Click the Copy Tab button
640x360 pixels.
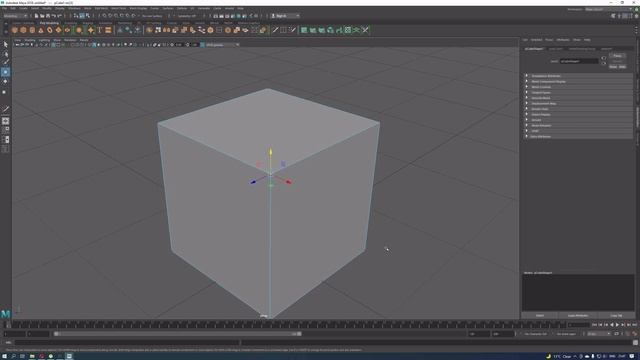pos(616,316)
